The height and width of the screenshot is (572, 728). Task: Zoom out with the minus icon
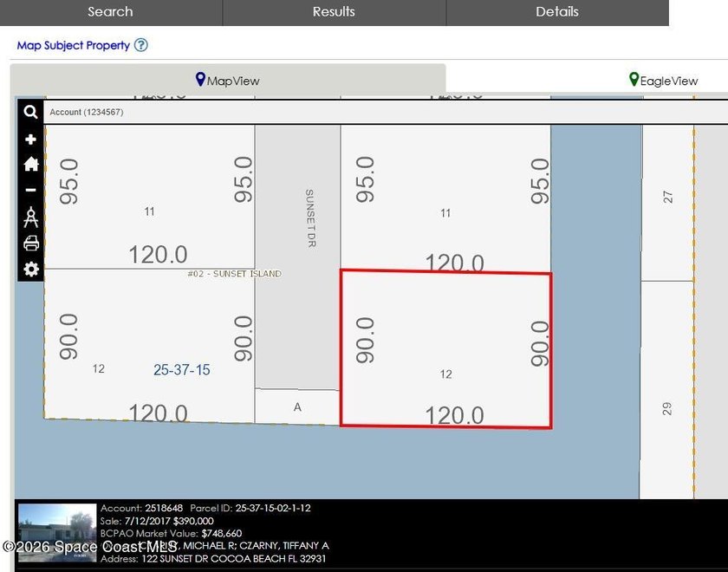pyautogui.click(x=30, y=190)
